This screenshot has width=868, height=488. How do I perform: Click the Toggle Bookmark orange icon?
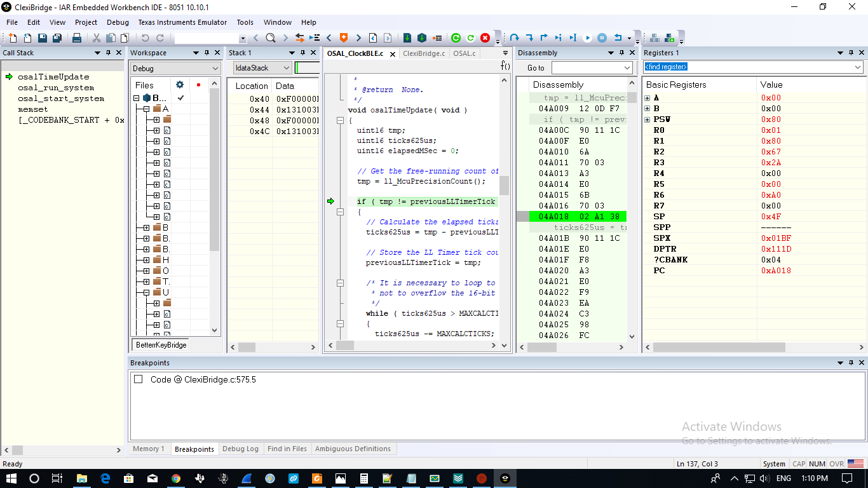(344, 38)
